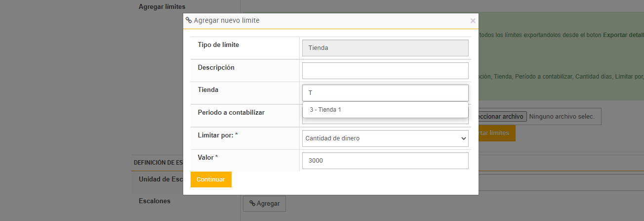Click the 'Escalones' row label
Image resolution: width=644 pixels, height=221 pixels.
click(155, 201)
